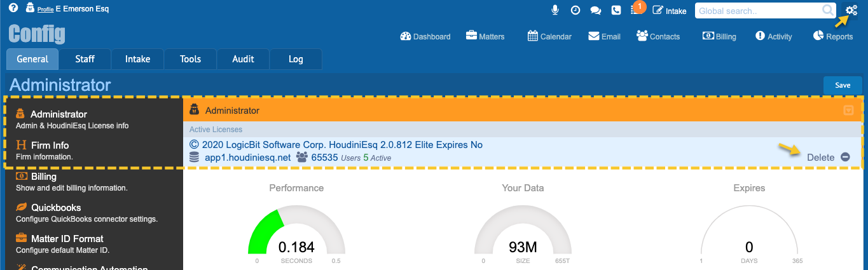Open the Activity section

coord(773,36)
